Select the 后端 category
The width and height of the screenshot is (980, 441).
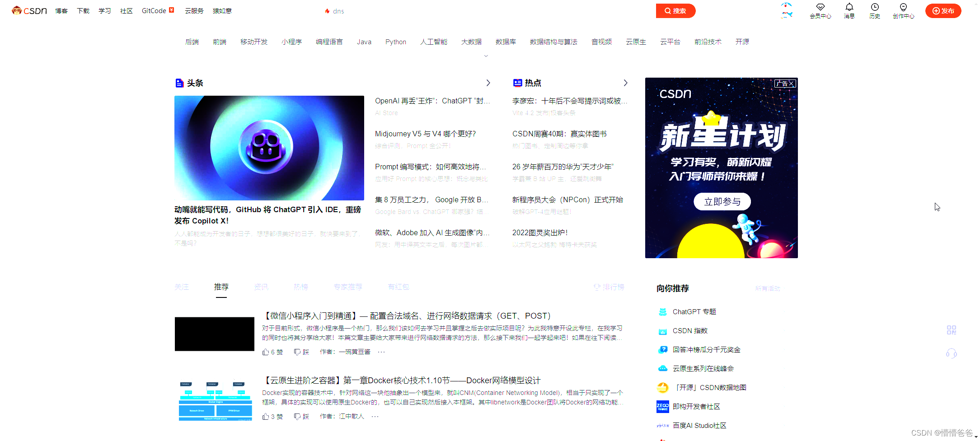click(192, 42)
